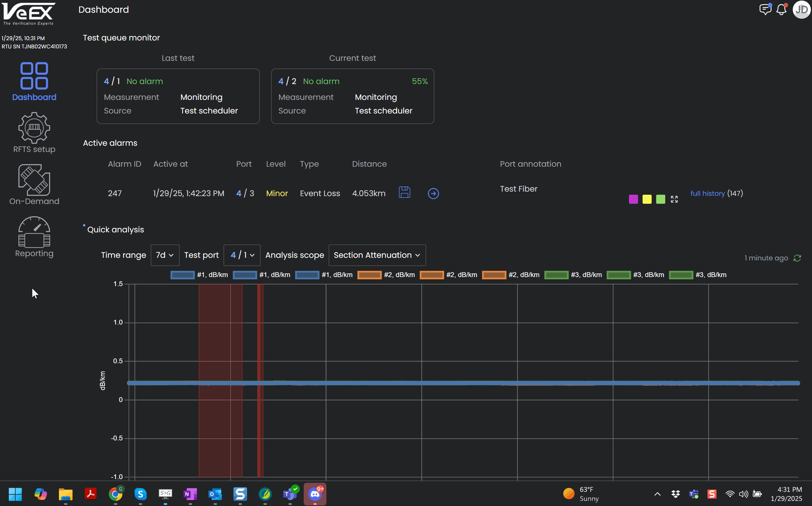Refresh the Quick analysis chart
This screenshot has height=506, width=812.
coord(797,258)
